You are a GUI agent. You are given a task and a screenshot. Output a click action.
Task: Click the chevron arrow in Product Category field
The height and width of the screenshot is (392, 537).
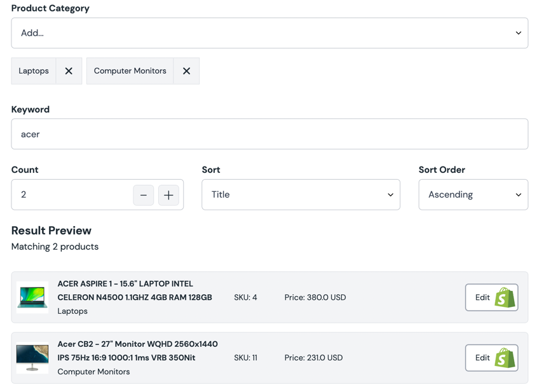coord(518,33)
